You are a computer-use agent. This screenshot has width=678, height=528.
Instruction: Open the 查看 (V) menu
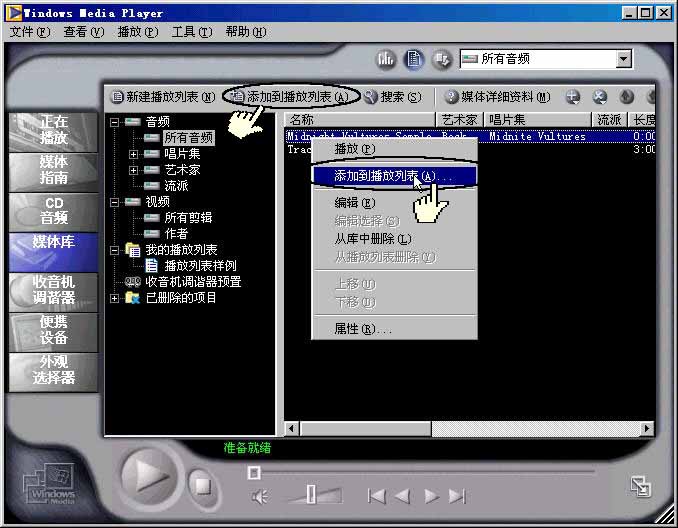coord(84,32)
